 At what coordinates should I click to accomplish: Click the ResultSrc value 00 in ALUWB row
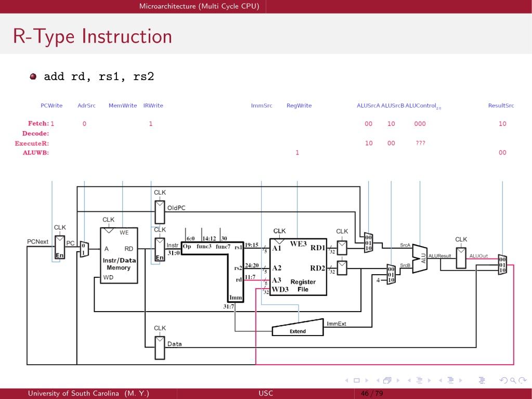[502, 152]
